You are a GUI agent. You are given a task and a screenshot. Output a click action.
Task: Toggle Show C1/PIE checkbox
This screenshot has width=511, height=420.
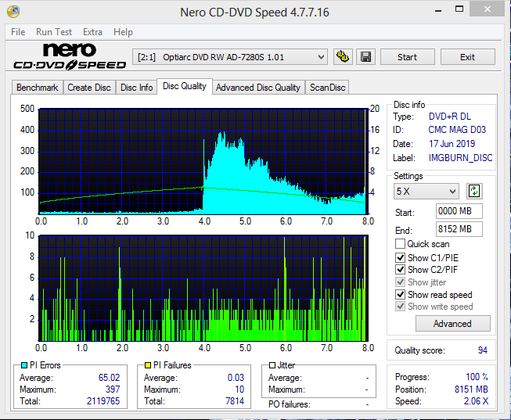point(400,258)
